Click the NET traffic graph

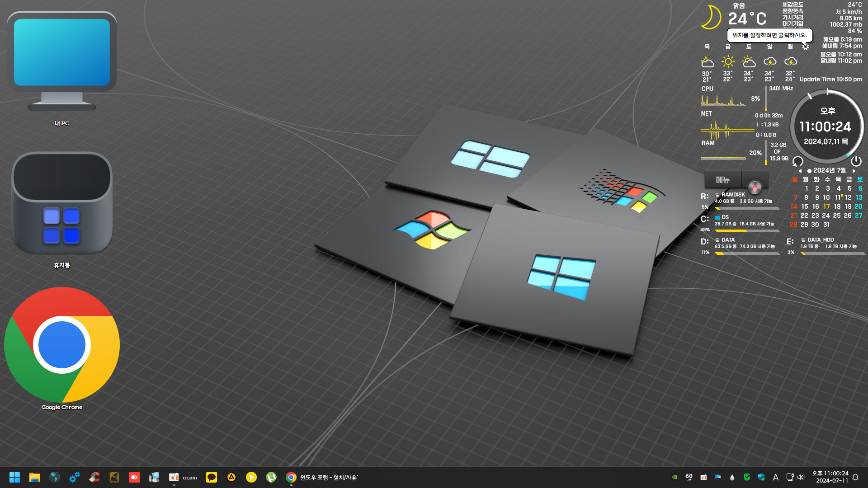pos(727,130)
